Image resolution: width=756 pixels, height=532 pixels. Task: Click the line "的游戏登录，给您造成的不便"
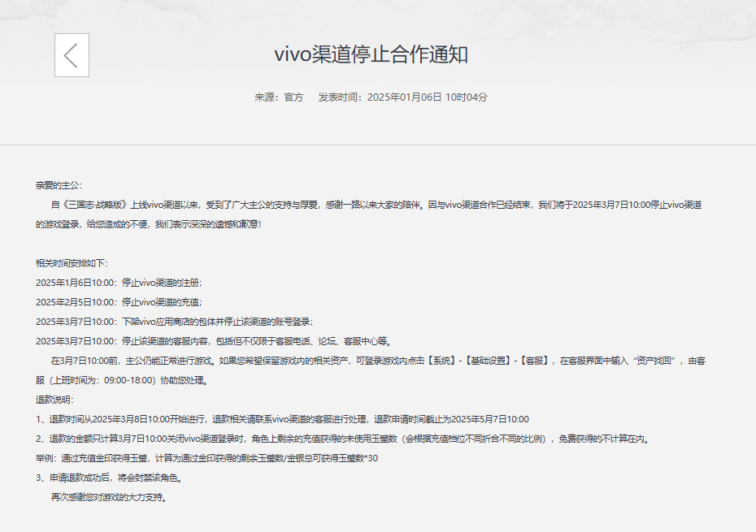tap(149, 224)
